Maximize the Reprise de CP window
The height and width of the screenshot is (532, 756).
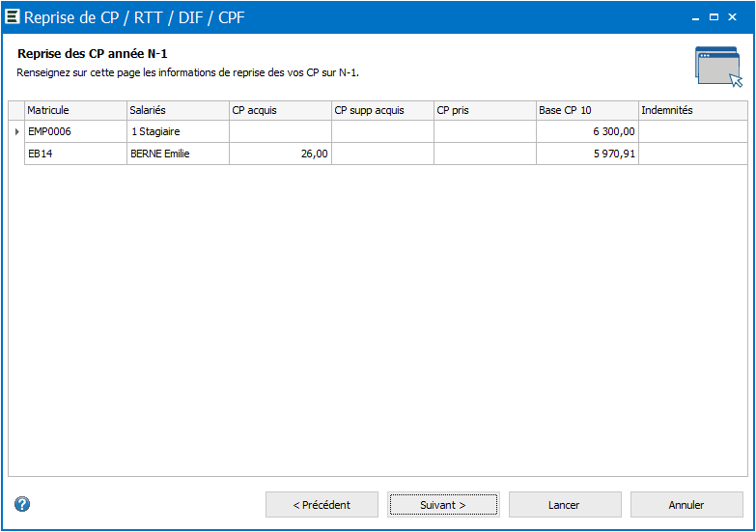pos(714,17)
